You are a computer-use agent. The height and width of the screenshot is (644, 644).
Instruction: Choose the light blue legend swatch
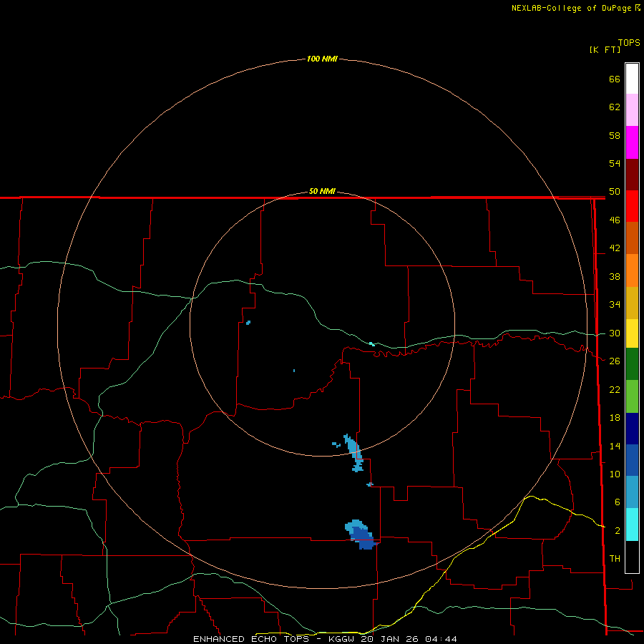tap(632, 492)
